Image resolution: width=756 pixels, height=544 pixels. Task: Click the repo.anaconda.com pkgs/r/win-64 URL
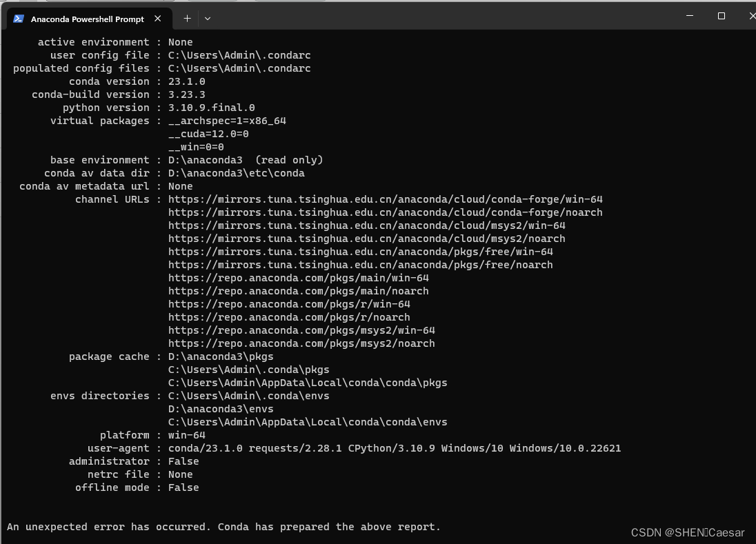pos(289,304)
